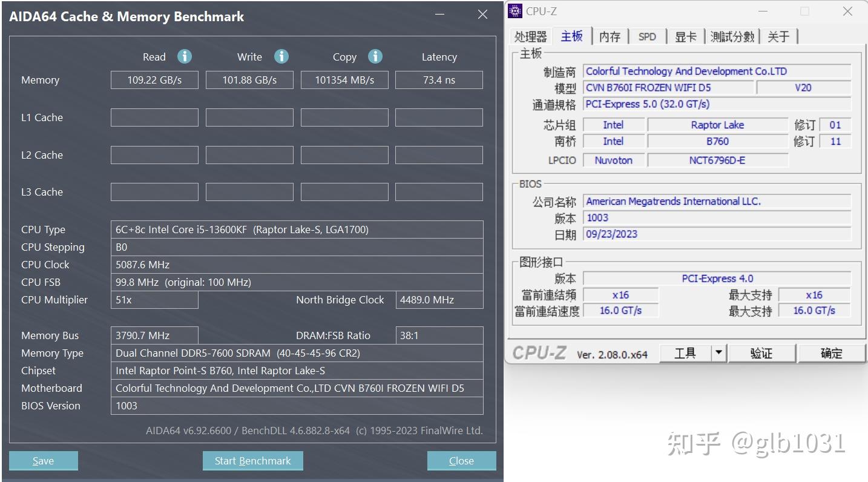
Task: Open the 内存 tab
Action: 610,36
